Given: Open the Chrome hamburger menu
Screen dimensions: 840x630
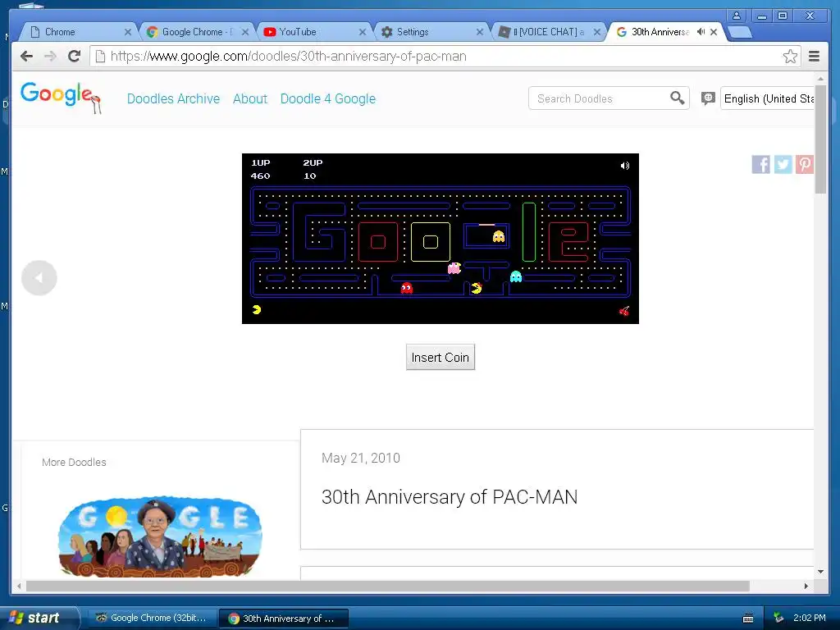Looking at the screenshot, I should tap(814, 57).
